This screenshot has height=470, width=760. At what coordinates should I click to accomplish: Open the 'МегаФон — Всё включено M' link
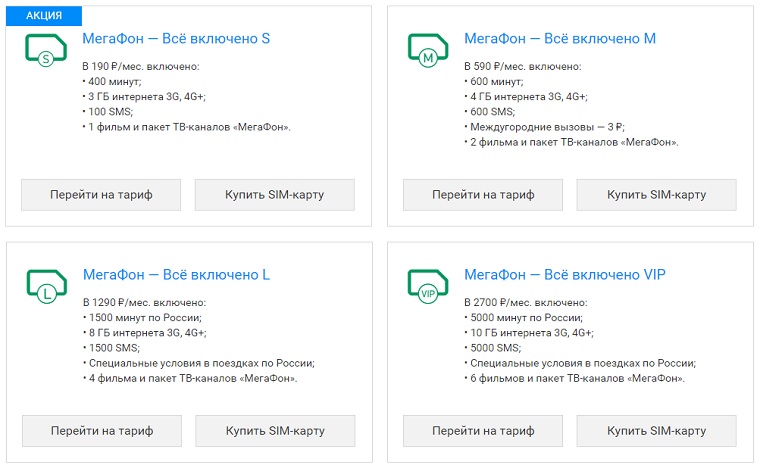pos(560,39)
